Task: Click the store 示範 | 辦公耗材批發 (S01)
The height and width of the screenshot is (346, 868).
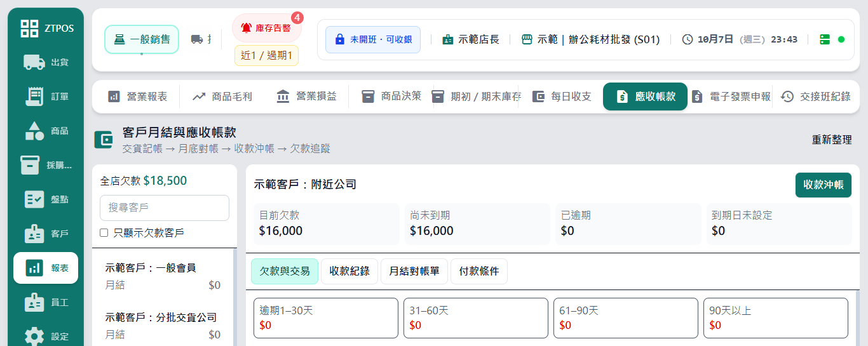Action: (x=590, y=39)
